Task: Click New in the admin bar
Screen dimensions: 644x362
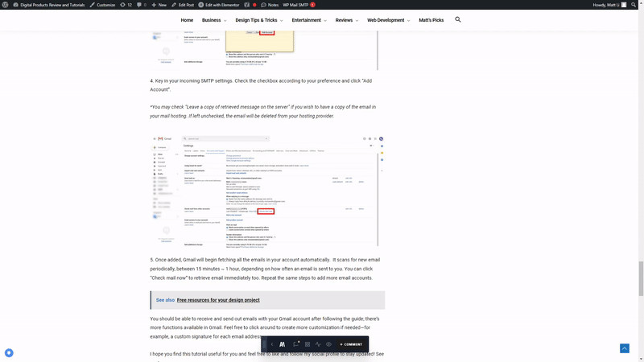Action: [x=159, y=5]
